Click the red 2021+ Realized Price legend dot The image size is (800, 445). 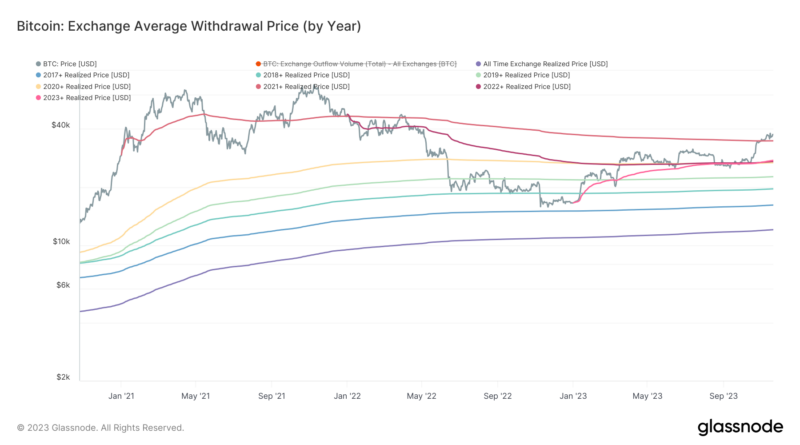tap(259, 86)
